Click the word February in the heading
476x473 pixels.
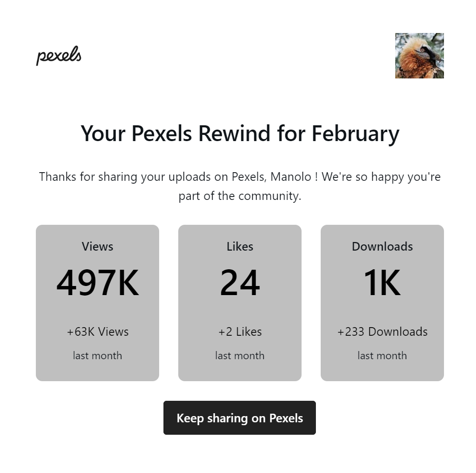point(355,133)
